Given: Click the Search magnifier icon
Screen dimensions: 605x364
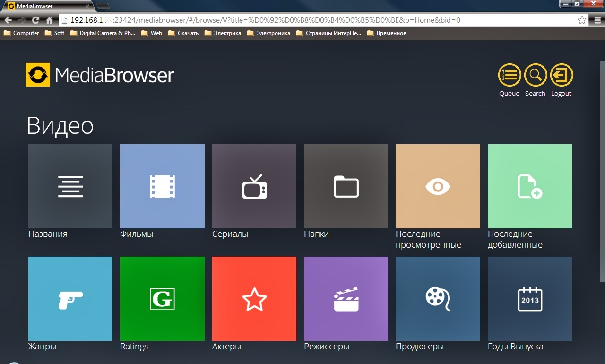Looking at the screenshot, I should pyautogui.click(x=536, y=75).
